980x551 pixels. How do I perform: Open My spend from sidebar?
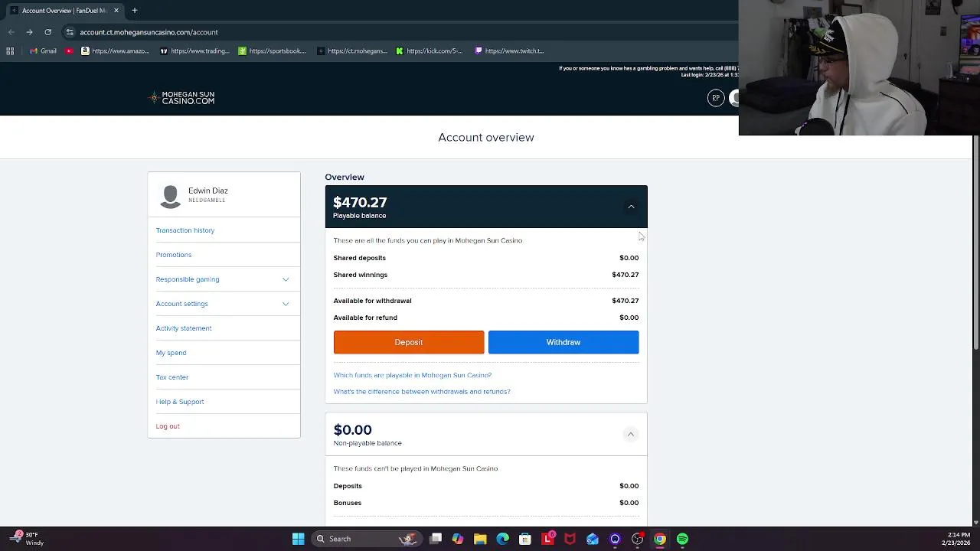click(x=171, y=353)
